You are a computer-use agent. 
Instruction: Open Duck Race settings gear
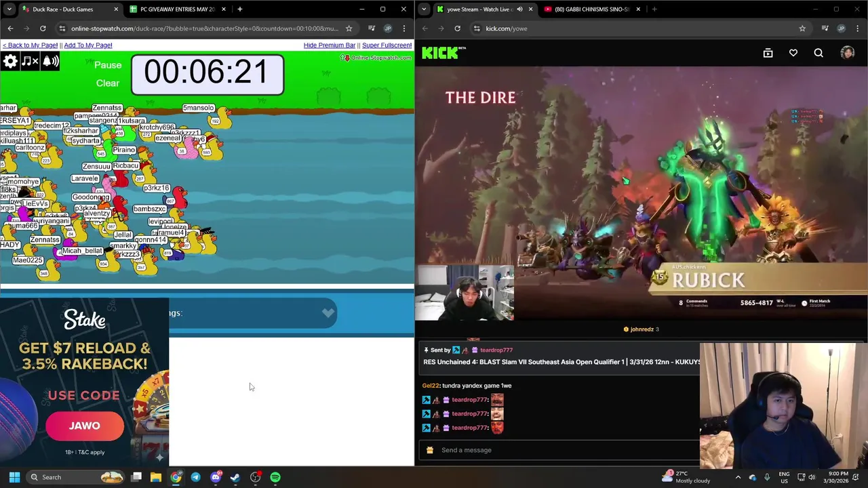(10, 62)
